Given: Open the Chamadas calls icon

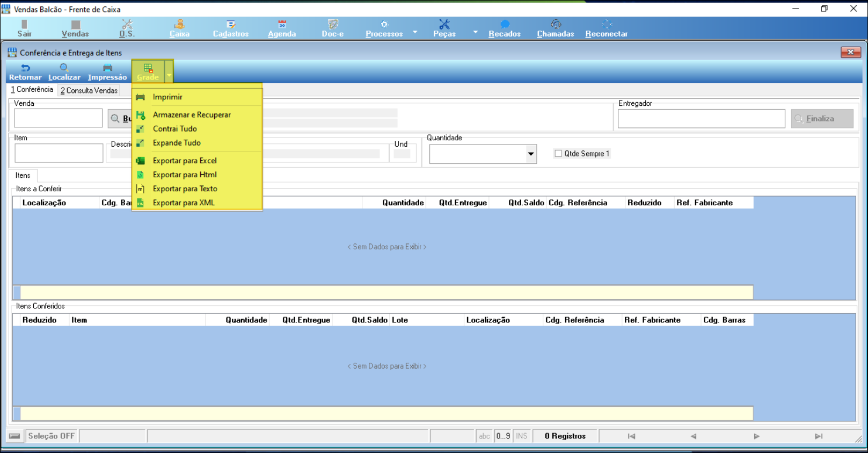Looking at the screenshot, I should pyautogui.click(x=556, y=24).
